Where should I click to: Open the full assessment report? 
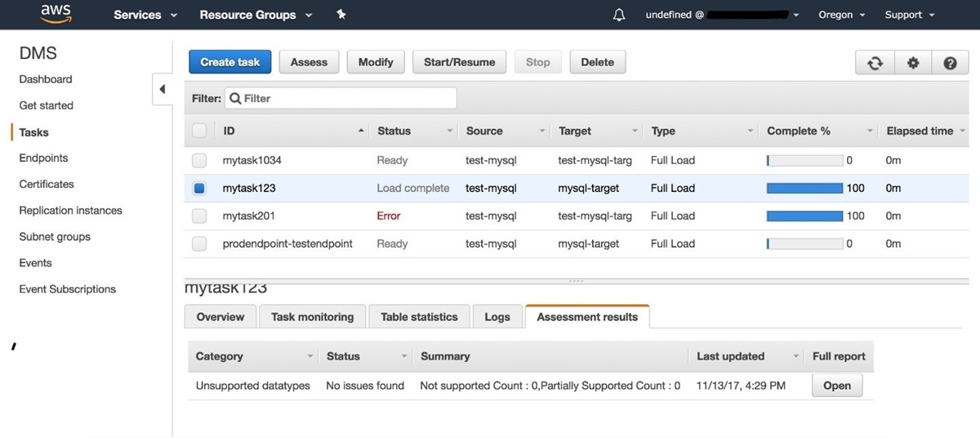click(x=836, y=386)
